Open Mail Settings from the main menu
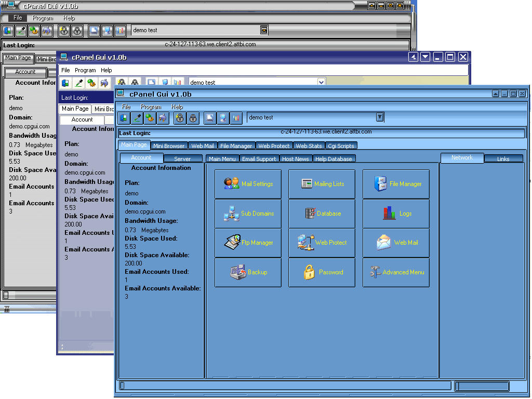Viewport: 532px width, 399px height. pyautogui.click(x=248, y=184)
